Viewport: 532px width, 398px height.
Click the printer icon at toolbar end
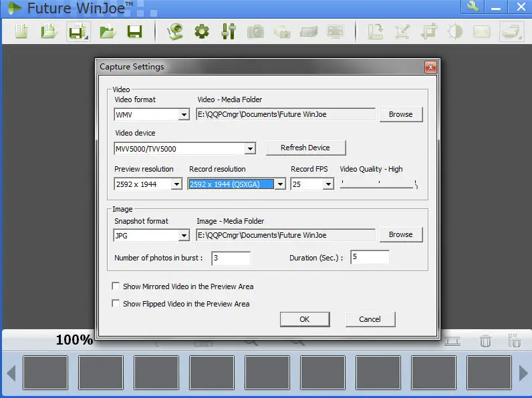point(512,31)
